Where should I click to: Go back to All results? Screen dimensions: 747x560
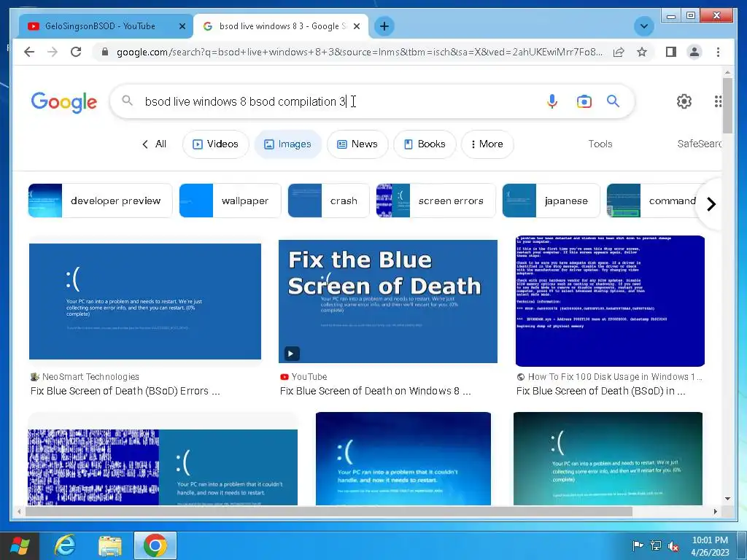pyautogui.click(x=155, y=144)
